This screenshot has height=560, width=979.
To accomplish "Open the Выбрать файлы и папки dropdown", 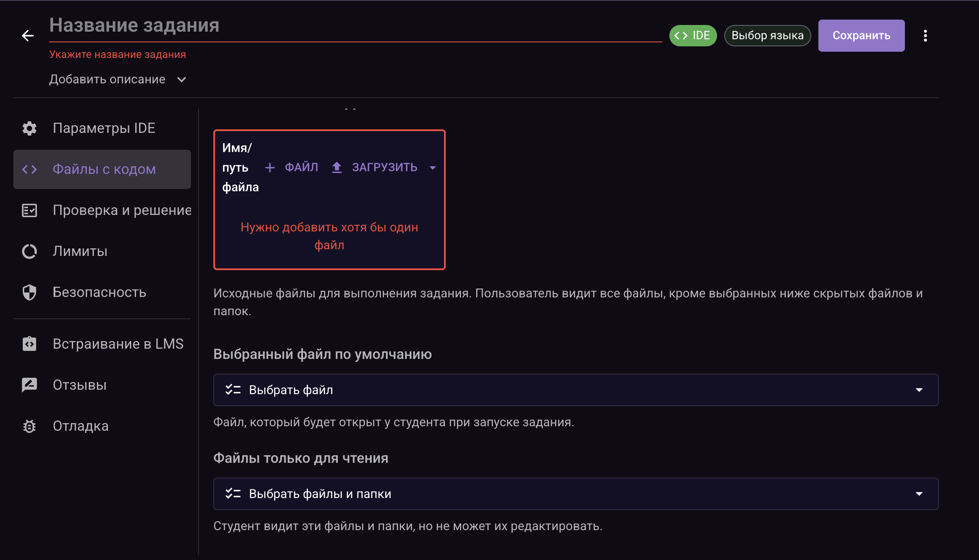I will coord(576,494).
